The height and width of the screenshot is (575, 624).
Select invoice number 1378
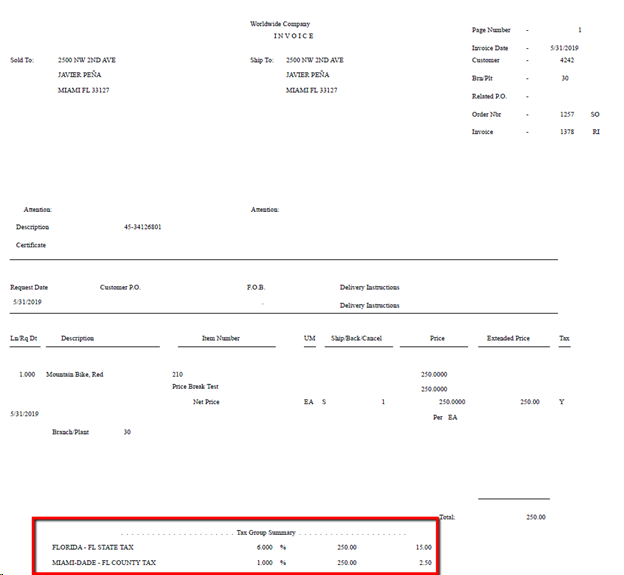pyautogui.click(x=568, y=132)
